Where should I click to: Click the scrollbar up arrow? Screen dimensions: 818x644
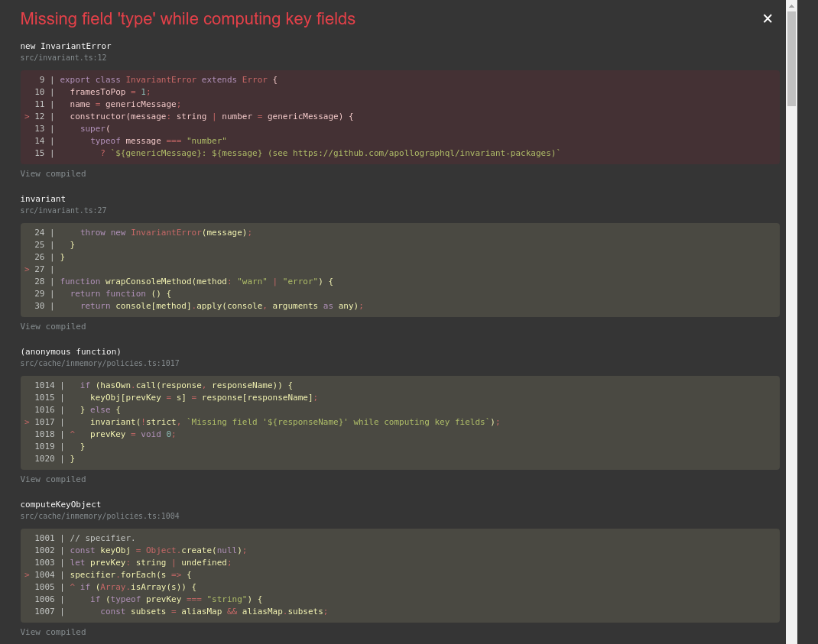point(791,6)
